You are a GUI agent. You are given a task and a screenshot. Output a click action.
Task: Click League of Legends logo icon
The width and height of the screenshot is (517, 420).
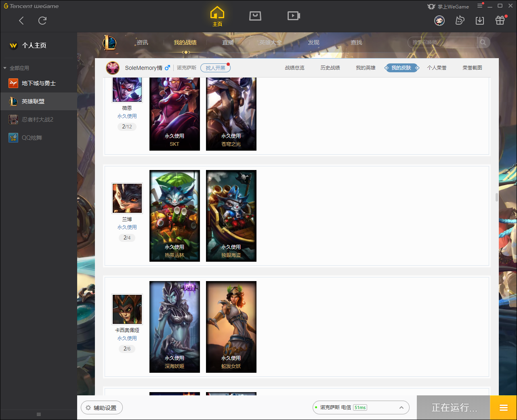point(109,42)
